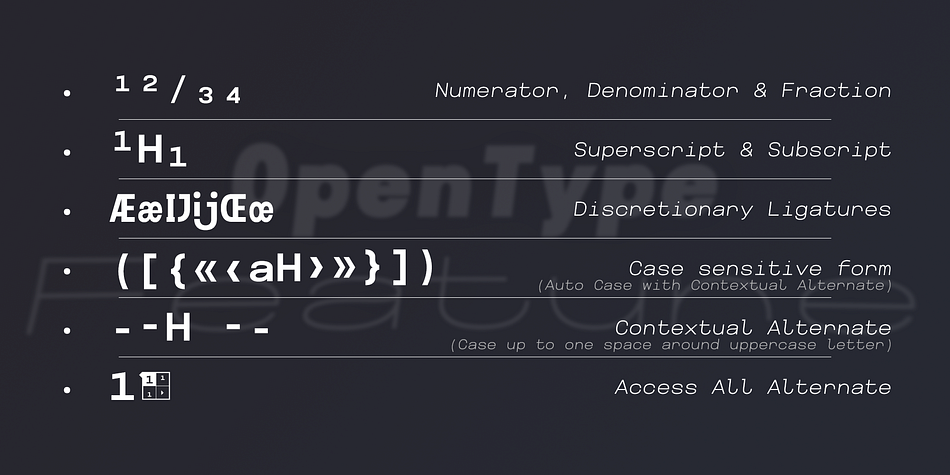Click the large numeral 1 beside grid icon

pyautogui.click(x=122, y=387)
